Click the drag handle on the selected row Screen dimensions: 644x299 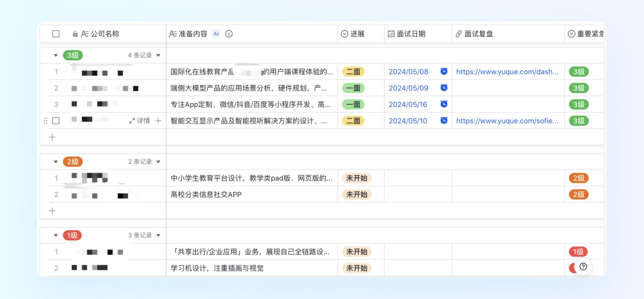[x=45, y=121]
